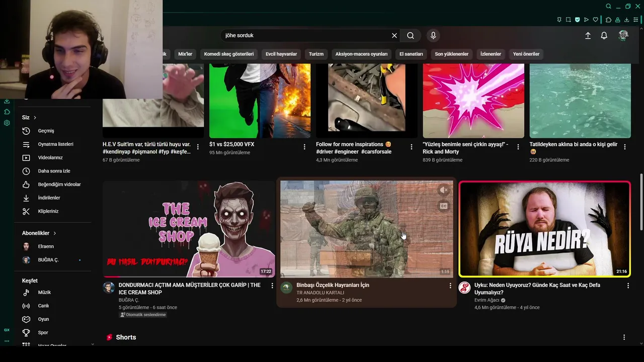
Task: Click the send/flow arrow icon in the toolbar
Action: (x=586, y=20)
